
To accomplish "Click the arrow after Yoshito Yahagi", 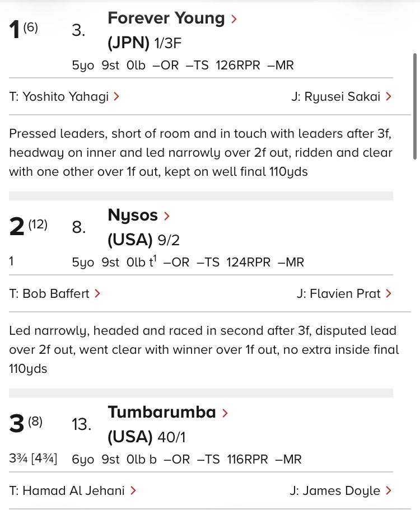I will click(x=116, y=96).
